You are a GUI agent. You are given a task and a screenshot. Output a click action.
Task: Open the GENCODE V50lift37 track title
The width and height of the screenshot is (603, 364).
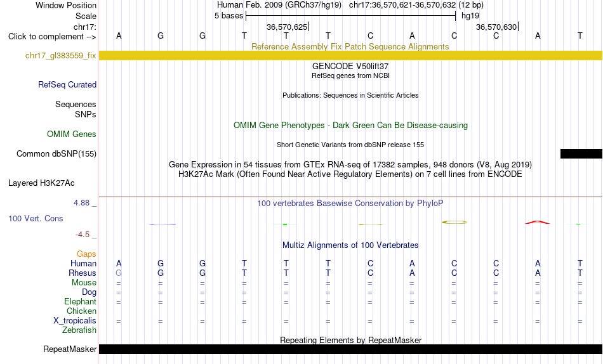coord(350,66)
